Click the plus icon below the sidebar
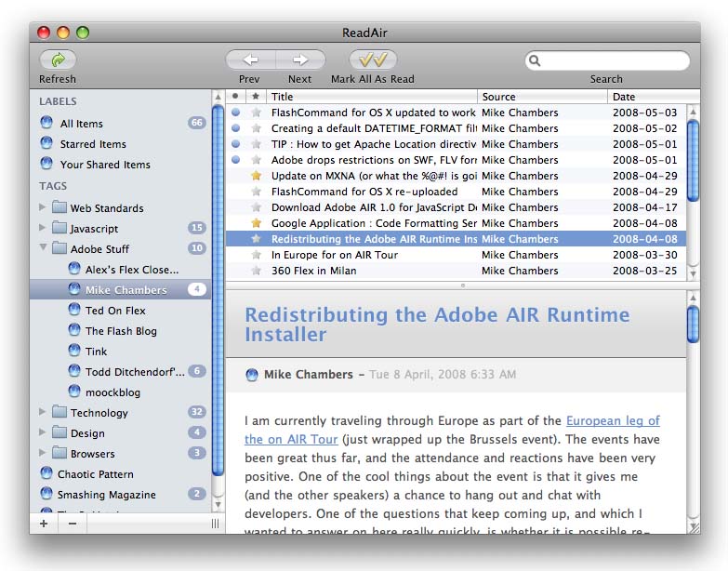This screenshot has width=728, height=571. pos(44,524)
